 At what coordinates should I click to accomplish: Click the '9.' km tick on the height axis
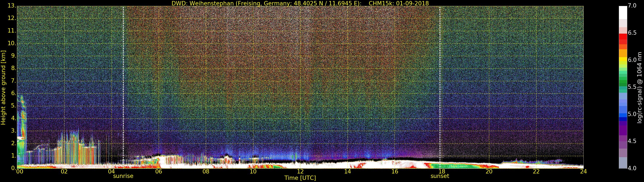click(14, 56)
